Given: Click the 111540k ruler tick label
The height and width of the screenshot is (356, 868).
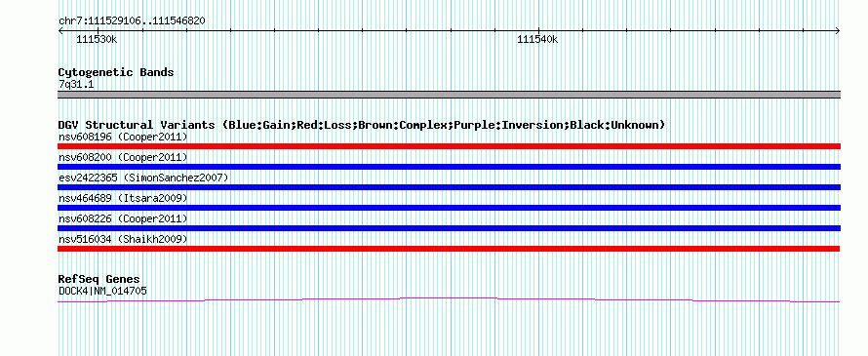Looking at the screenshot, I should click(x=537, y=40).
